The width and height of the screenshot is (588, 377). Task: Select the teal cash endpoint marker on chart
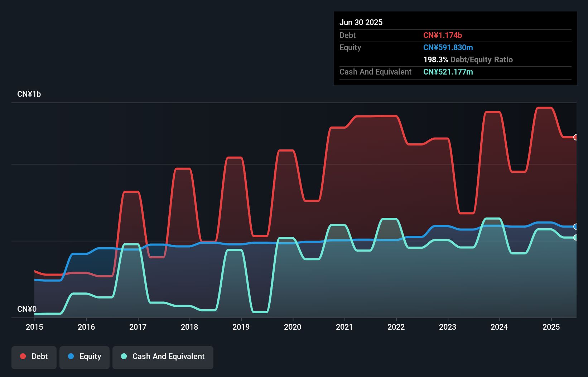575,237
